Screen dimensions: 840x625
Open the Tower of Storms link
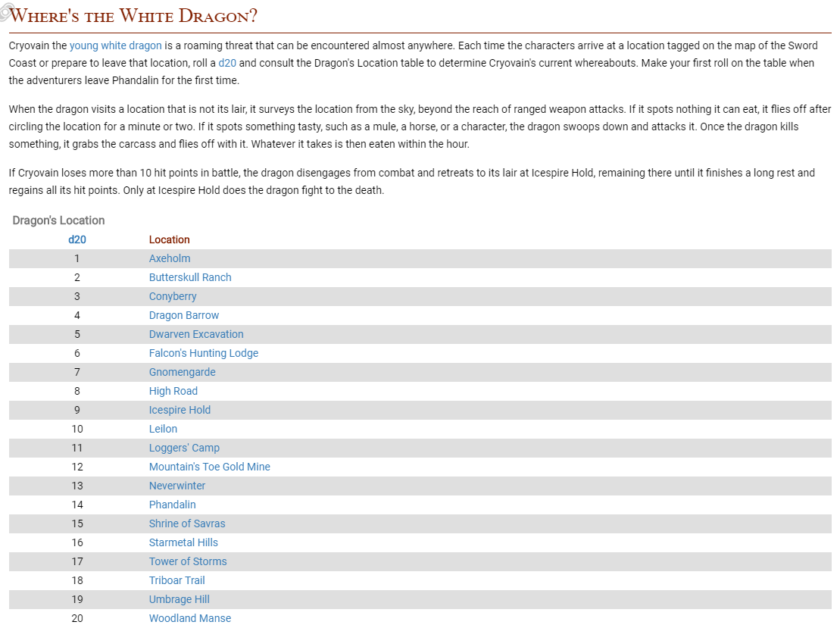[188, 561]
